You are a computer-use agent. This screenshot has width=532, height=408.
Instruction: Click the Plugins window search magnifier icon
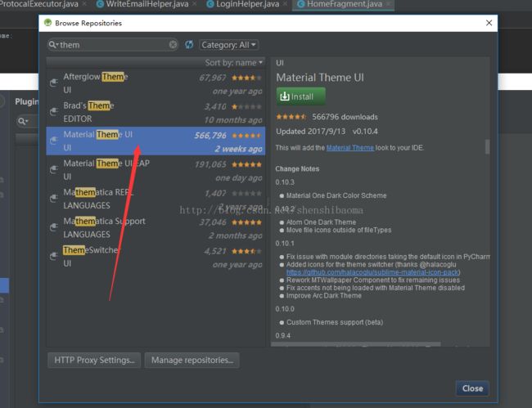pos(23,121)
